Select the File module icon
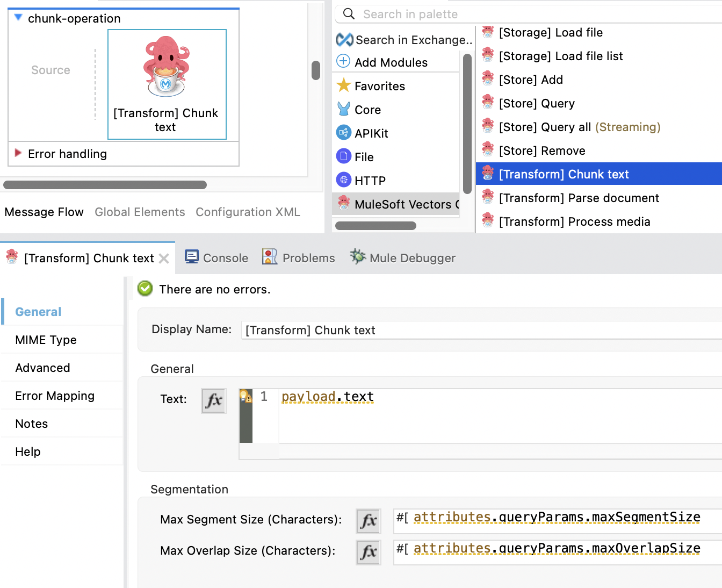722x588 pixels. (343, 156)
